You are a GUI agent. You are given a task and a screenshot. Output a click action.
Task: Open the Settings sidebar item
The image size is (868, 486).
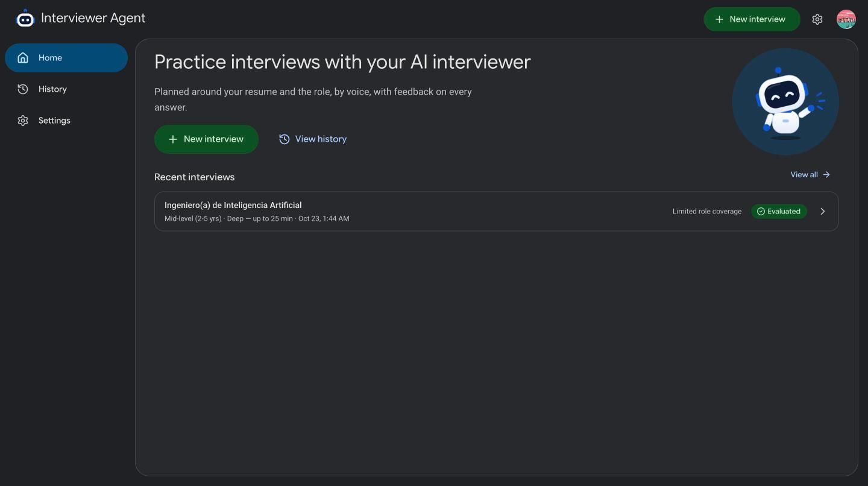(x=66, y=121)
